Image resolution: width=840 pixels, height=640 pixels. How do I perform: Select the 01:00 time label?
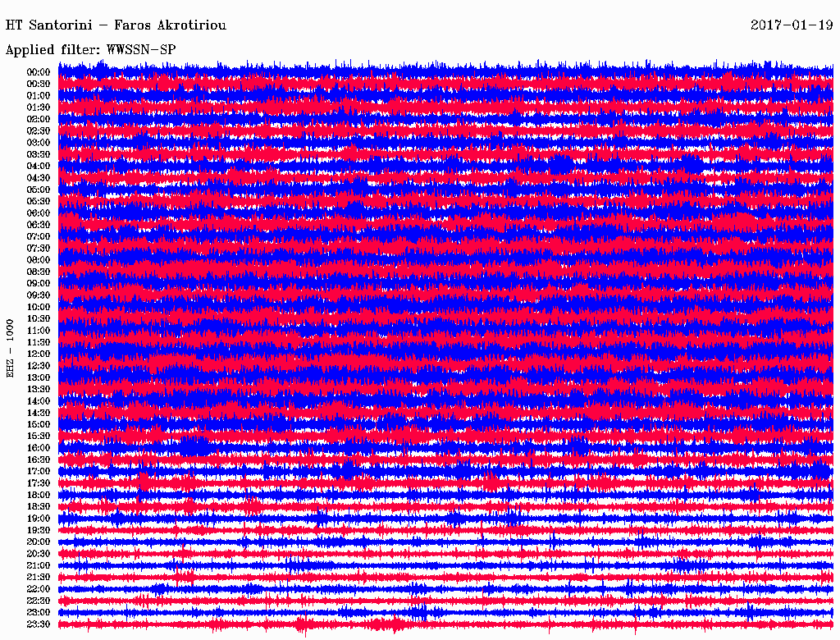(39, 96)
